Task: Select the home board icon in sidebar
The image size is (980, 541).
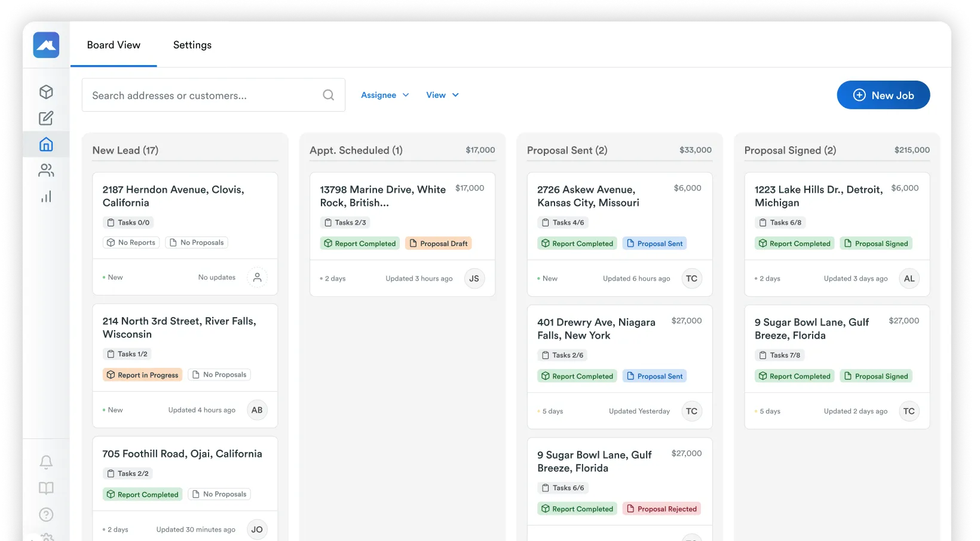Action: pyautogui.click(x=46, y=145)
